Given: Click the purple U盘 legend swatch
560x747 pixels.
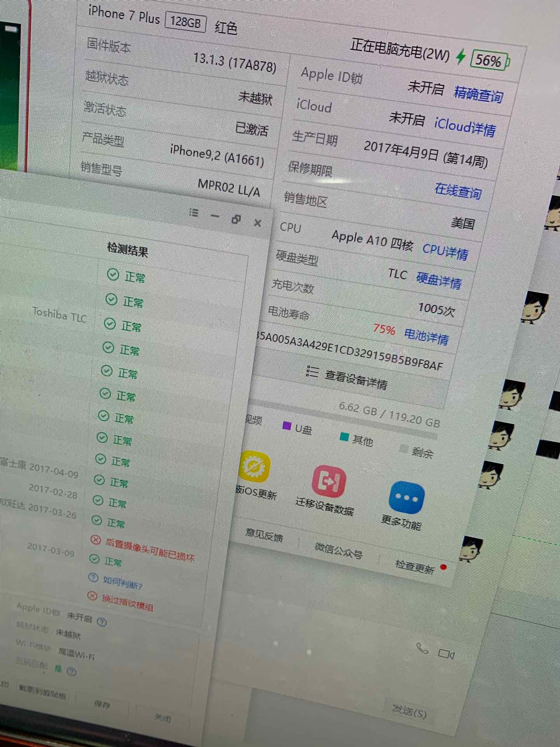Looking at the screenshot, I should coord(287,426).
